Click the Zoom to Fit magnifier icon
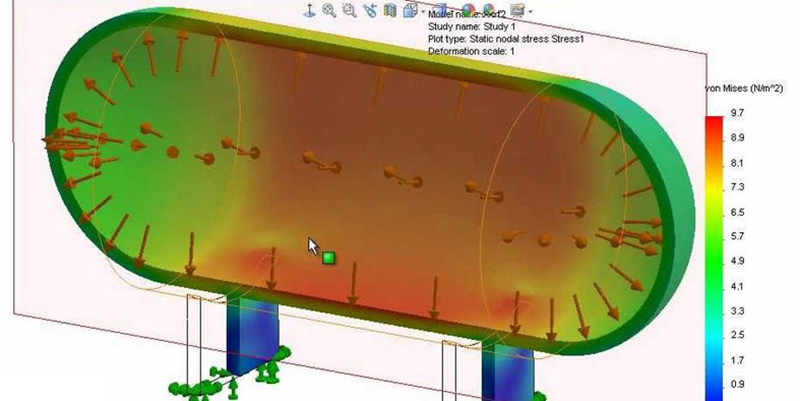Screen dimensions: 800x401 coord(330,11)
